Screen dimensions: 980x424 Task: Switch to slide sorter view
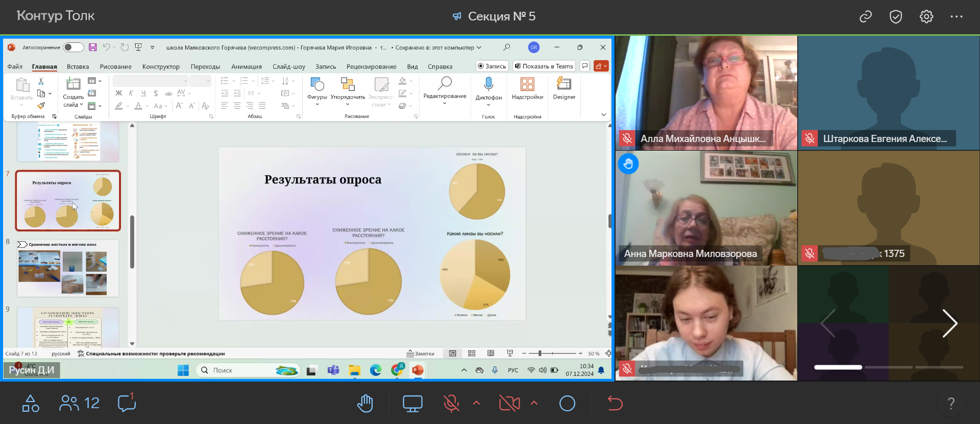[472, 354]
